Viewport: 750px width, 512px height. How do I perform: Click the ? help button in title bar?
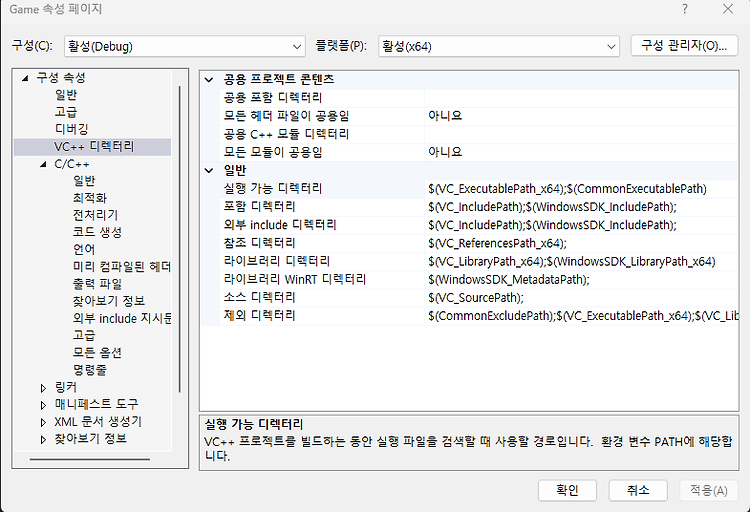(685, 9)
